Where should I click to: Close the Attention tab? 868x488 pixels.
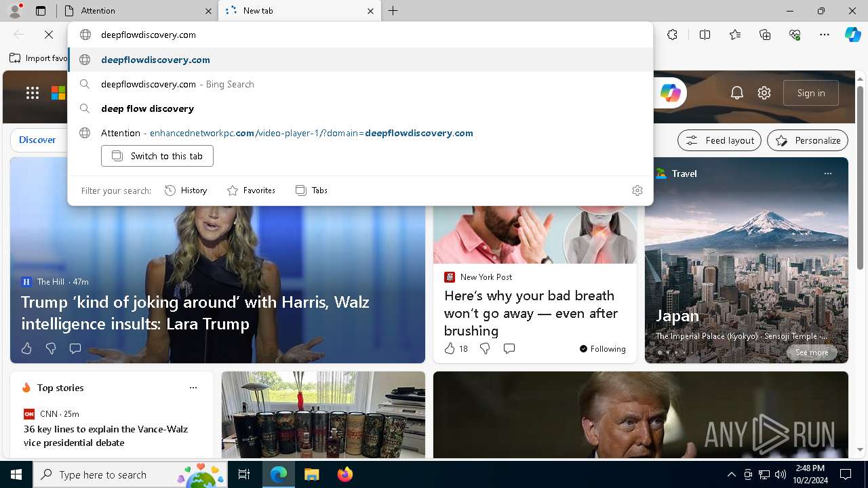pos(208,11)
